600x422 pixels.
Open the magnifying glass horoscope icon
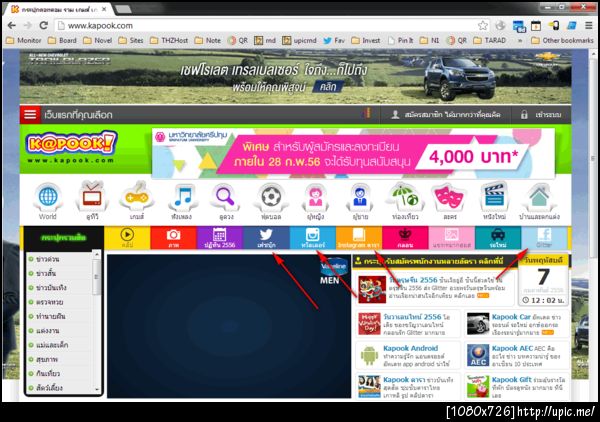225,202
